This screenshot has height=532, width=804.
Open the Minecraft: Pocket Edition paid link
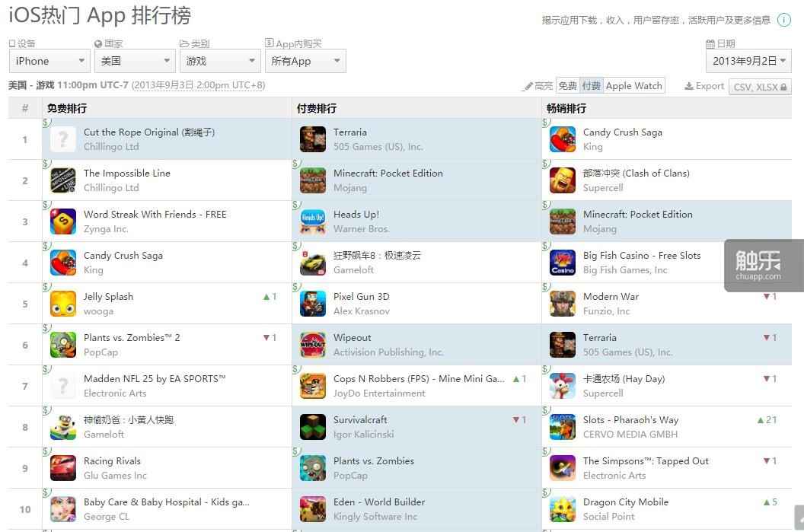tap(388, 174)
